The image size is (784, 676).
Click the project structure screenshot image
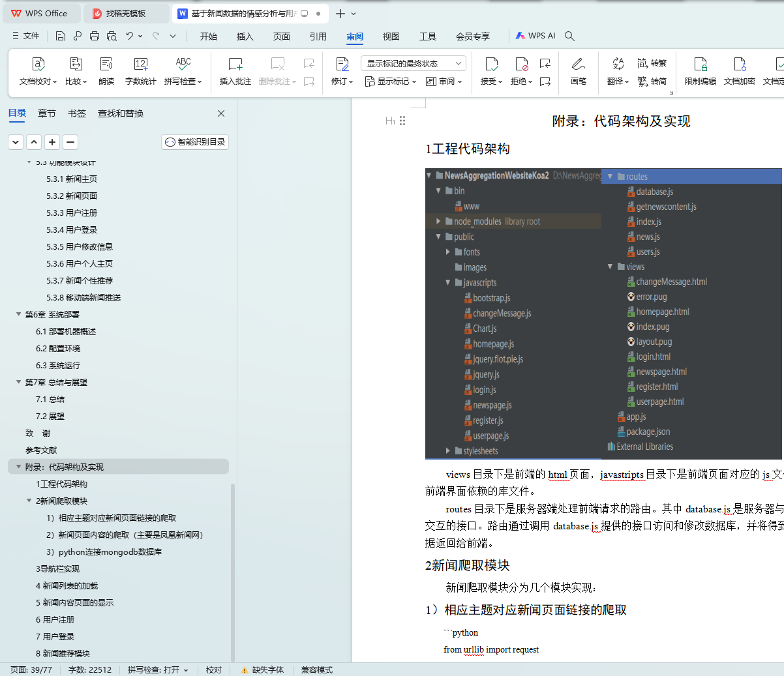[603, 314]
